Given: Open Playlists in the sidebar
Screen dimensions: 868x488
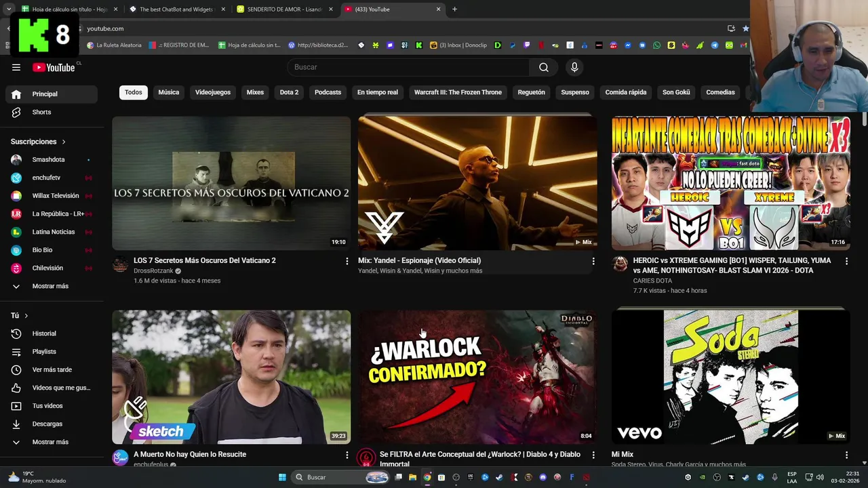Looking at the screenshot, I should [52, 352].
